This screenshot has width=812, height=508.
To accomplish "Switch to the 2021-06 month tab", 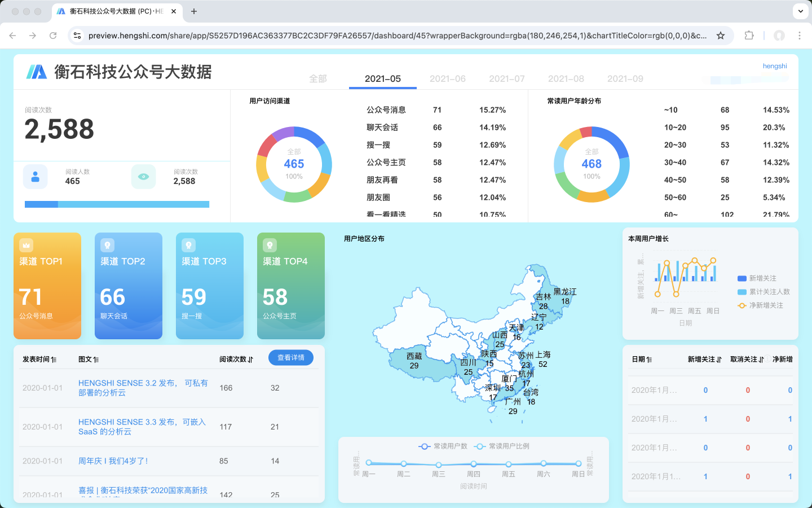I will tap(447, 79).
